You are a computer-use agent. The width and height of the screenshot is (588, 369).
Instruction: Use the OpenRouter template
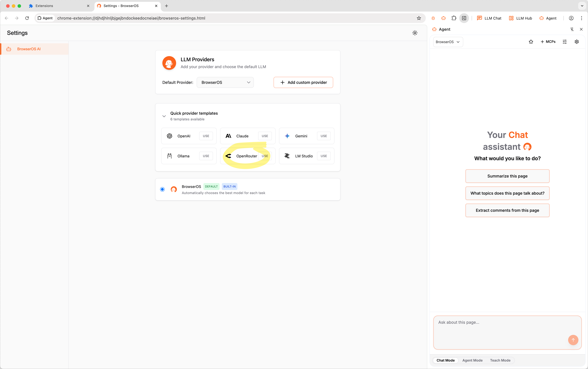coord(265,156)
